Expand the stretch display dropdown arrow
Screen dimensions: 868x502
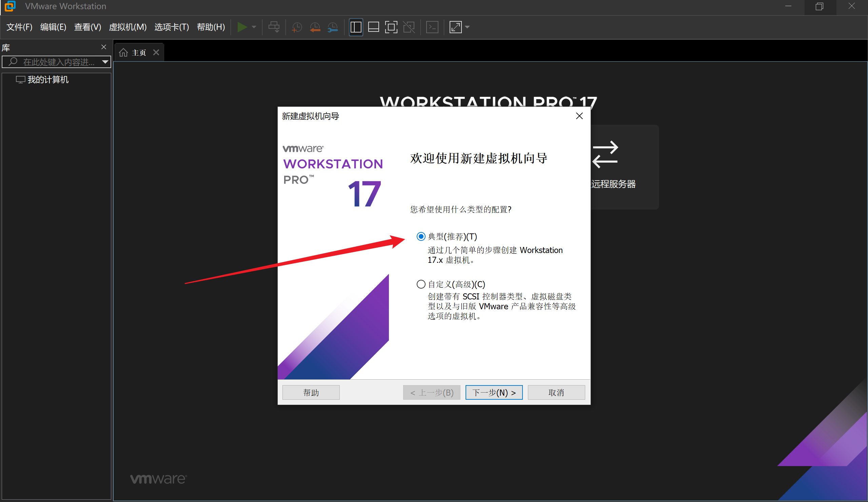pyautogui.click(x=468, y=27)
